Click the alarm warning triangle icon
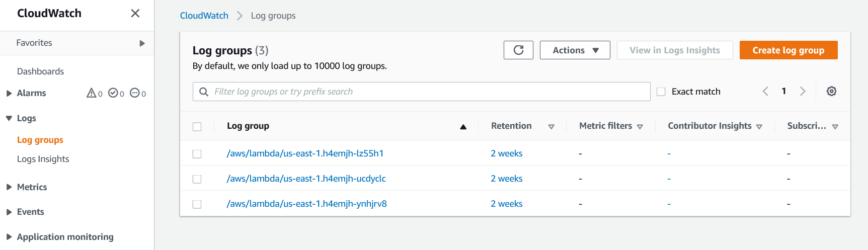This screenshot has width=868, height=250. 91,93
